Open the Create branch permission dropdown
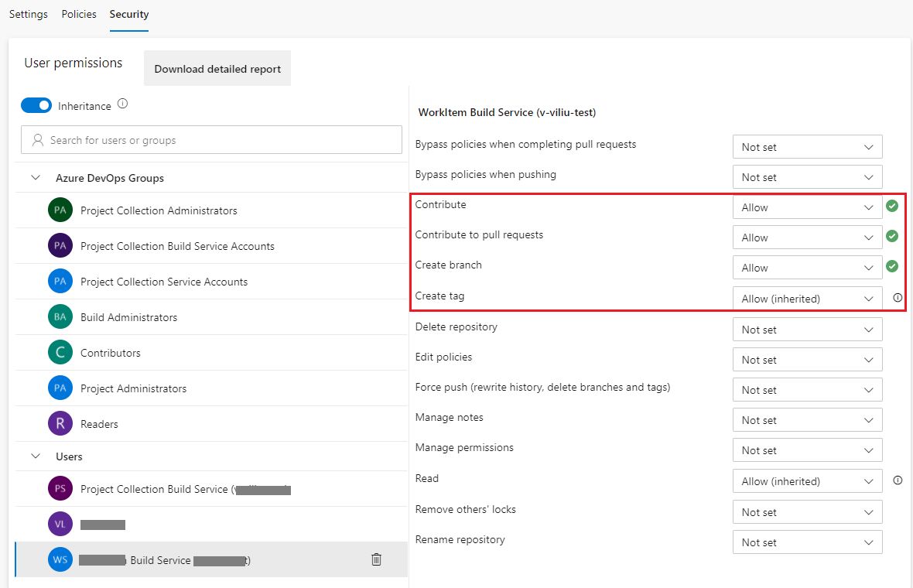The image size is (913, 588). pos(807,268)
